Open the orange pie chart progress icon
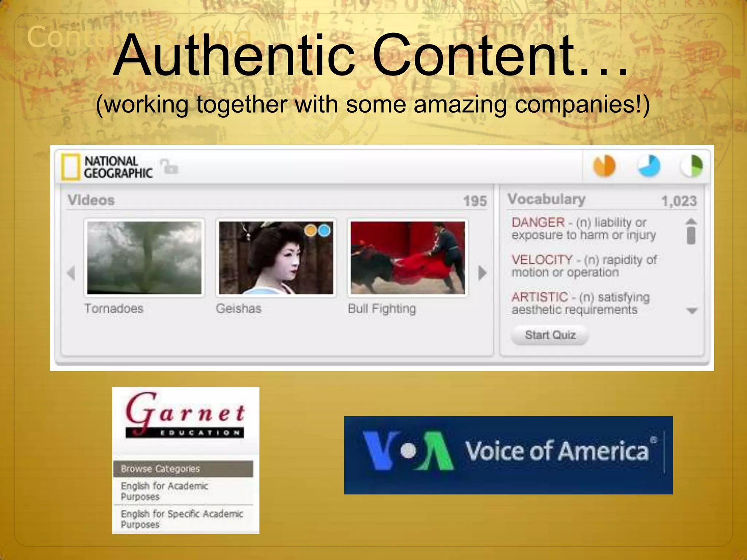This screenshot has height=560, width=747. click(604, 166)
